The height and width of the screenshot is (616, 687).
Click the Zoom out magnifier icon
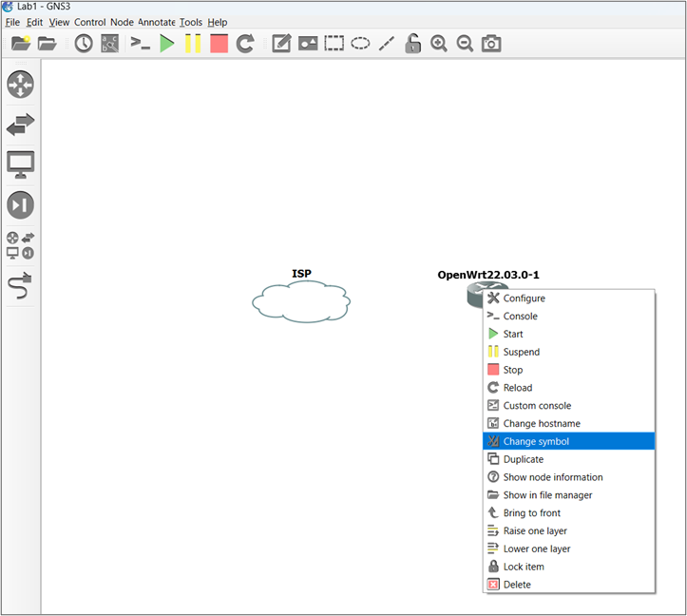tap(465, 44)
